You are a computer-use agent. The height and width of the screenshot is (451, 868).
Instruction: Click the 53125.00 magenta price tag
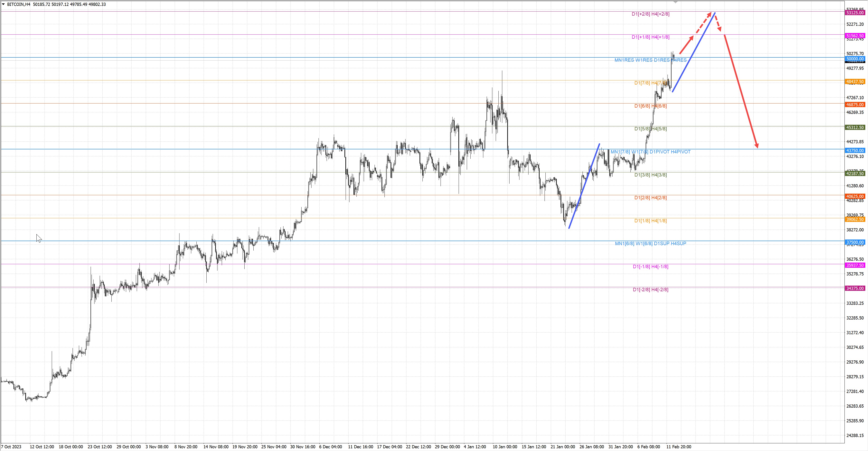tap(855, 13)
